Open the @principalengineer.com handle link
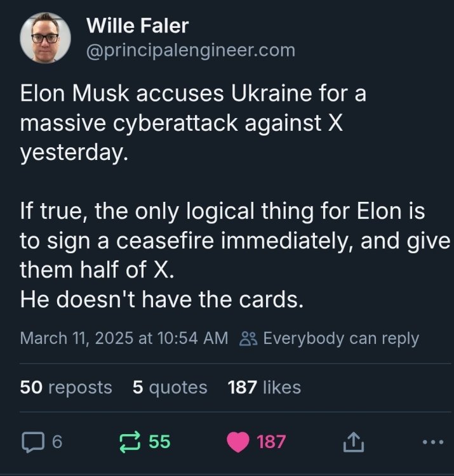The image size is (454, 476). pyautogui.click(x=190, y=50)
